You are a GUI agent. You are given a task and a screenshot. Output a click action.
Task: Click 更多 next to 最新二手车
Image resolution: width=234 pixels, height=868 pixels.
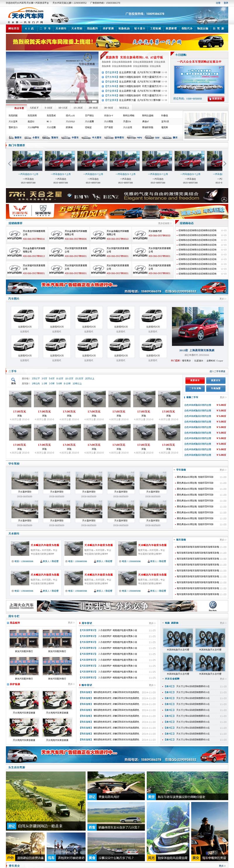point(223,397)
